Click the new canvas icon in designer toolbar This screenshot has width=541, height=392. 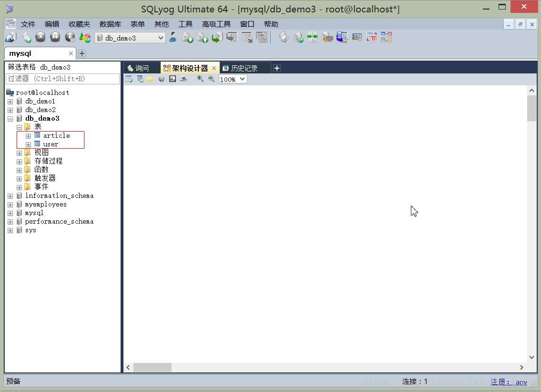[x=129, y=79]
